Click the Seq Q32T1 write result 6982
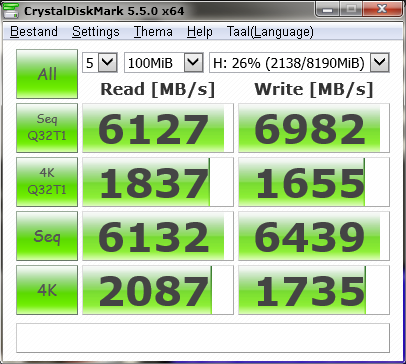The image size is (406, 364). [x=314, y=128]
